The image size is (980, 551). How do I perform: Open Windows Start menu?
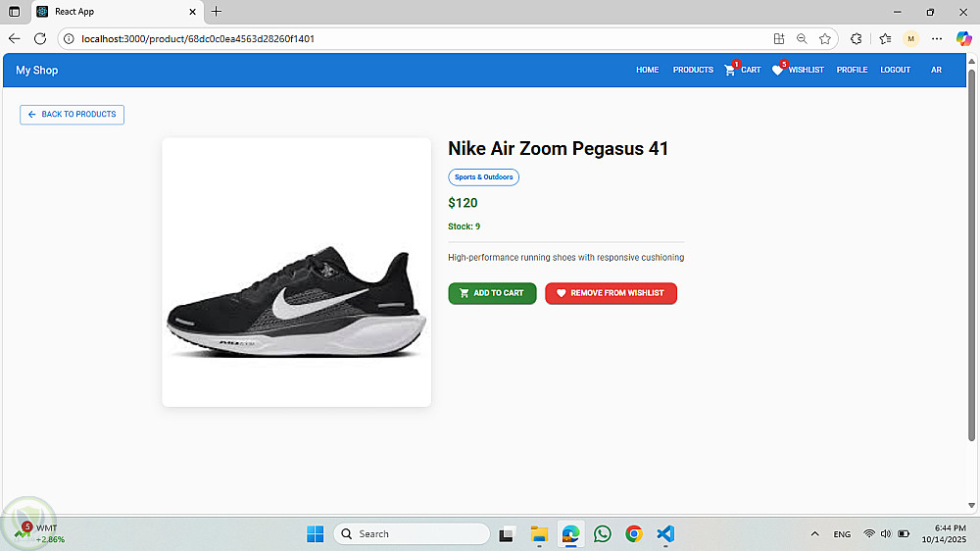click(315, 534)
